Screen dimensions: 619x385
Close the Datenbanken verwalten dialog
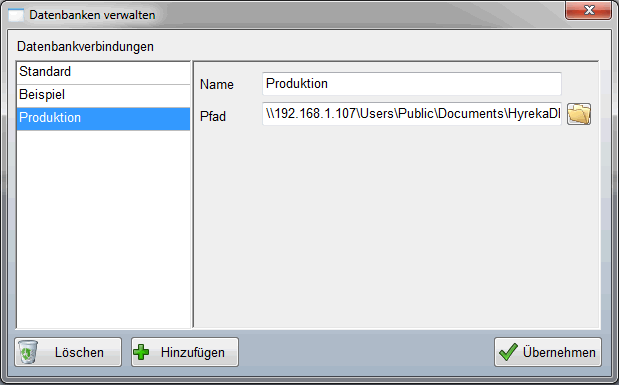(x=588, y=10)
